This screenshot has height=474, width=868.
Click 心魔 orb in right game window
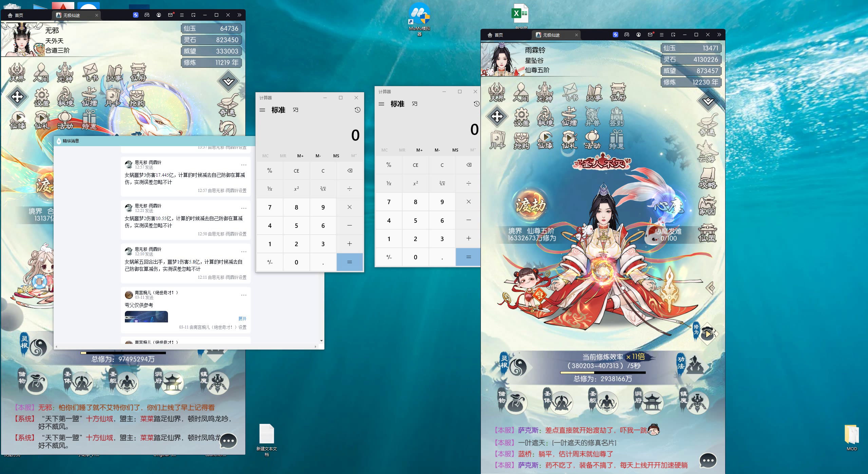click(x=669, y=206)
